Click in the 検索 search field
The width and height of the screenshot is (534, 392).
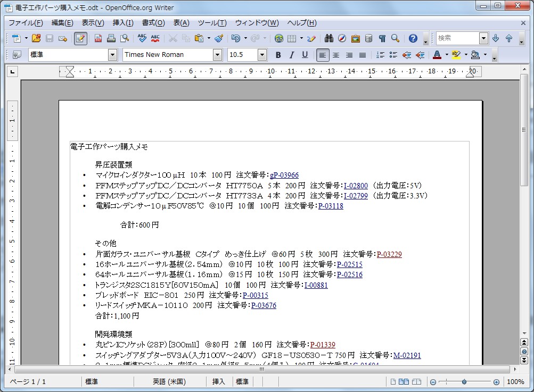[x=458, y=38]
